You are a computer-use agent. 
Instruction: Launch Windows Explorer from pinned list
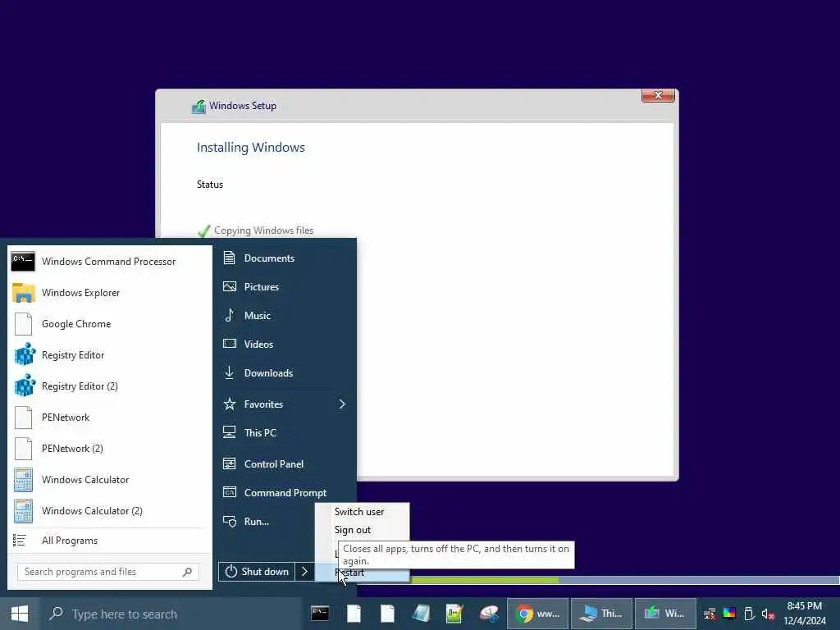click(110, 293)
